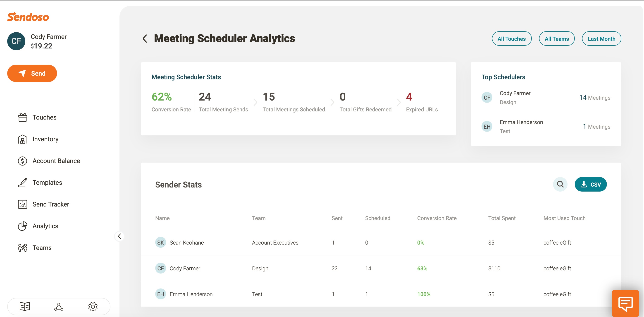644x317 pixels.
Task: Go back using arrow beside title
Action: (x=145, y=38)
